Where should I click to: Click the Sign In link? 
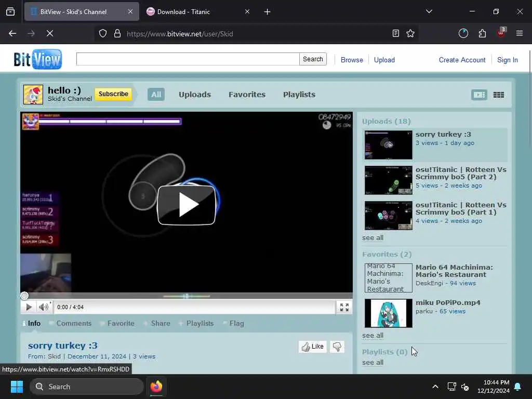pos(508,60)
